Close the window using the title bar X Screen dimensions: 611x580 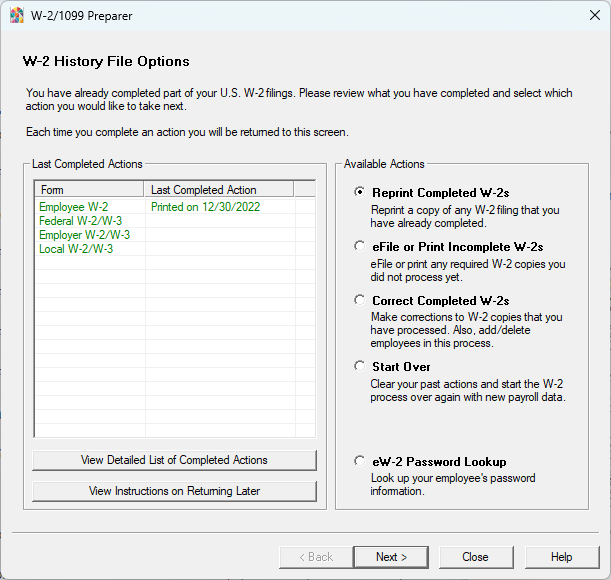587,16
